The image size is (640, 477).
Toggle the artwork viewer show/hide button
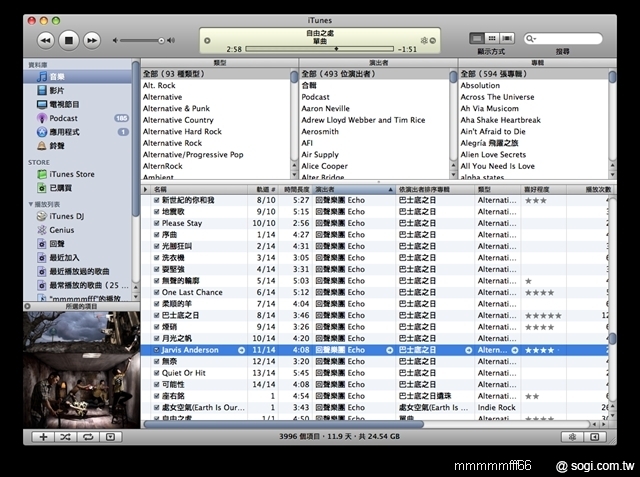coord(110,437)
